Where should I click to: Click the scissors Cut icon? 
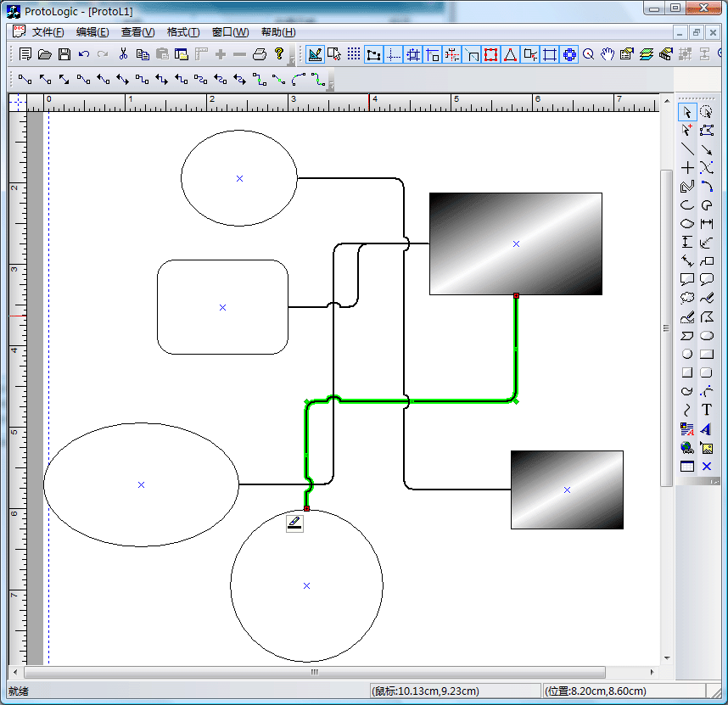123,54
